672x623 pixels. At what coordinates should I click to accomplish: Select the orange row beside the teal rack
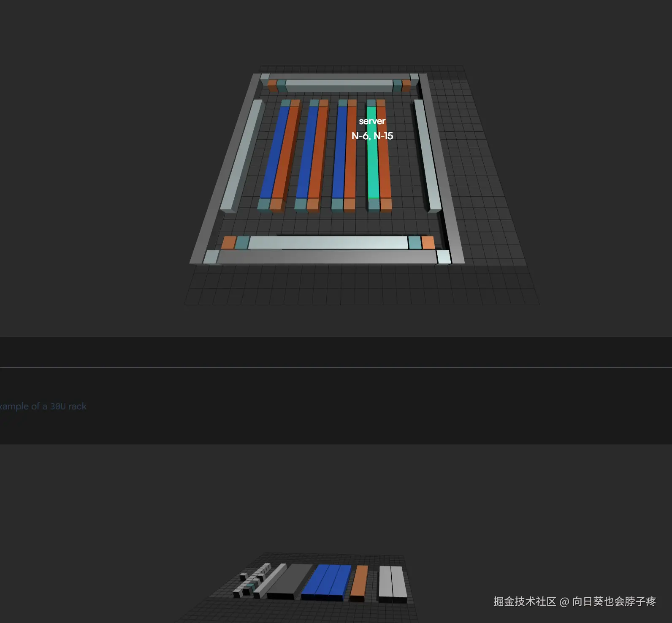[x=384, y=160]
